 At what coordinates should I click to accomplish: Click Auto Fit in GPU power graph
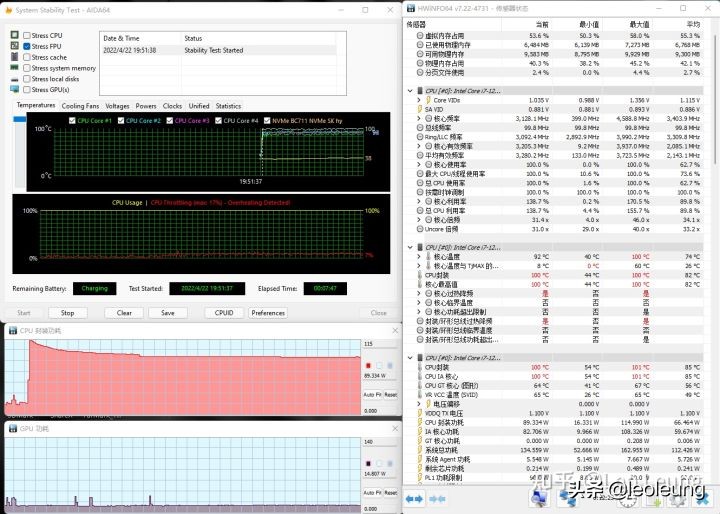[368, 491]
